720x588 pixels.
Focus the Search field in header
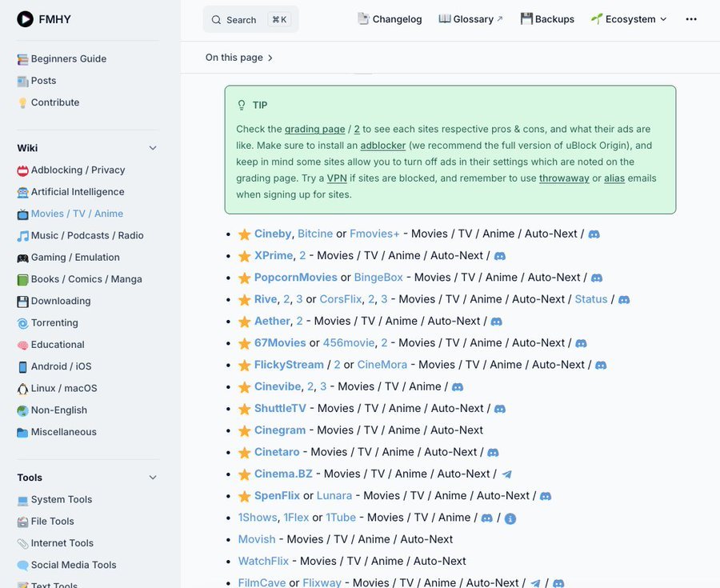(x=250, y=19)
